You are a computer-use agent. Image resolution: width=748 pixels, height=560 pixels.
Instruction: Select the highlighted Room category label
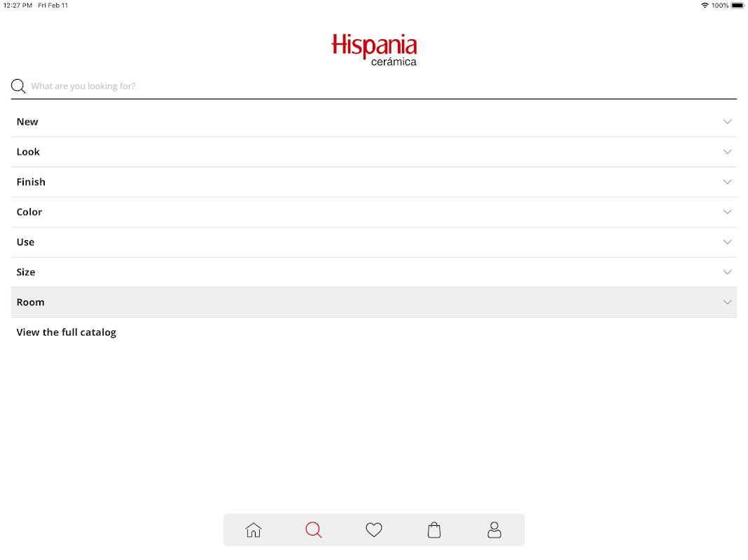tap(31, 302)
